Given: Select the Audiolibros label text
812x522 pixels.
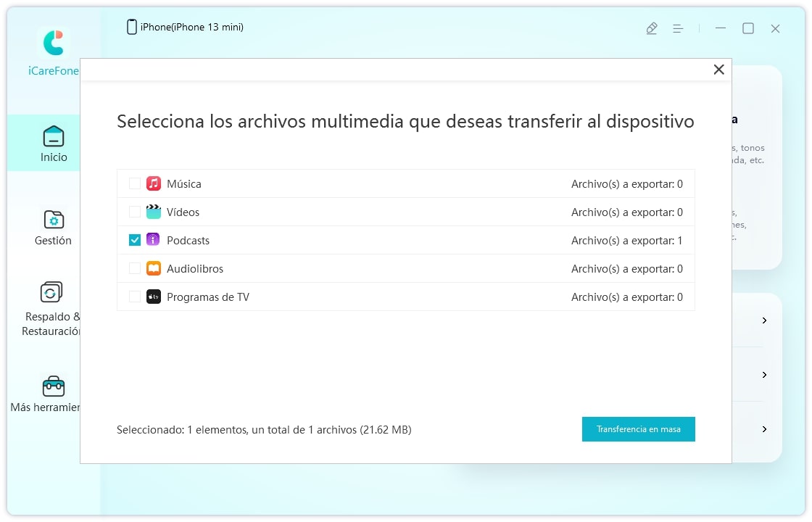Looking at the screenshot, I should pyautogui.click(x=195, y=269).
